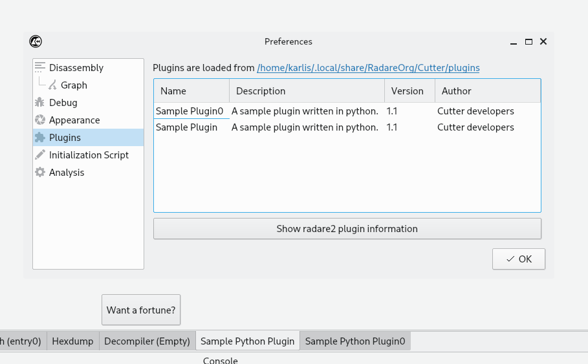Screen dimensions: 588x364
Task: Open the Disassembly preferences page
Action: 88,67
